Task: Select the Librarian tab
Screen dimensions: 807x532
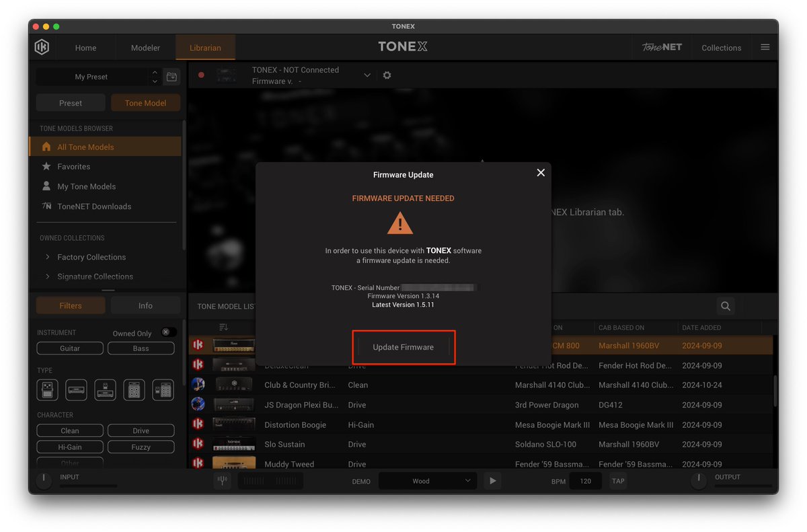Action: click(205, 48)
